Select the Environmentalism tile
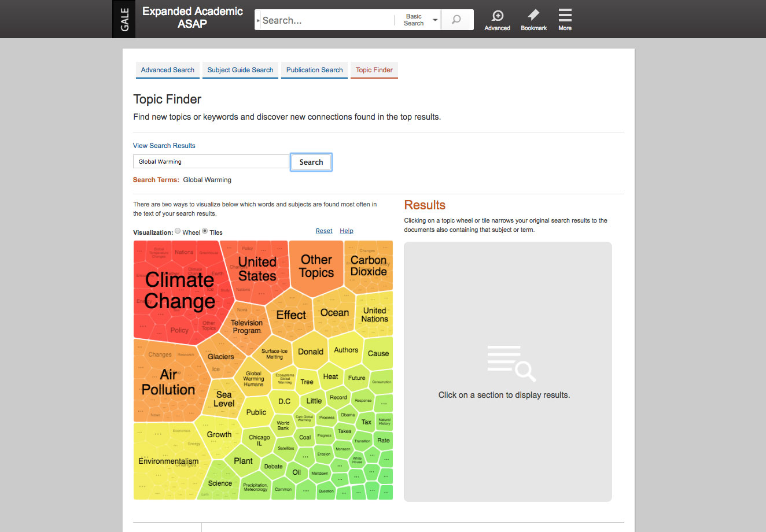766x532 pixels. (168, 461)
